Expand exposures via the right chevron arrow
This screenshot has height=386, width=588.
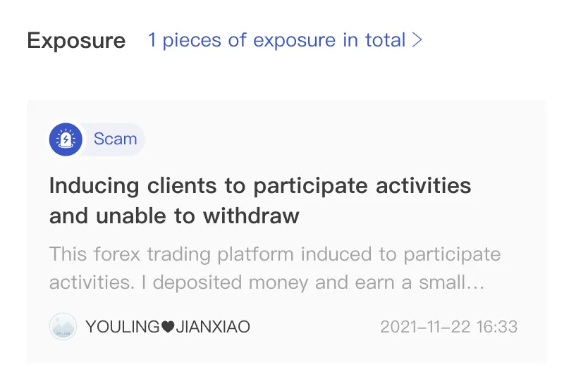coord(417,39)
